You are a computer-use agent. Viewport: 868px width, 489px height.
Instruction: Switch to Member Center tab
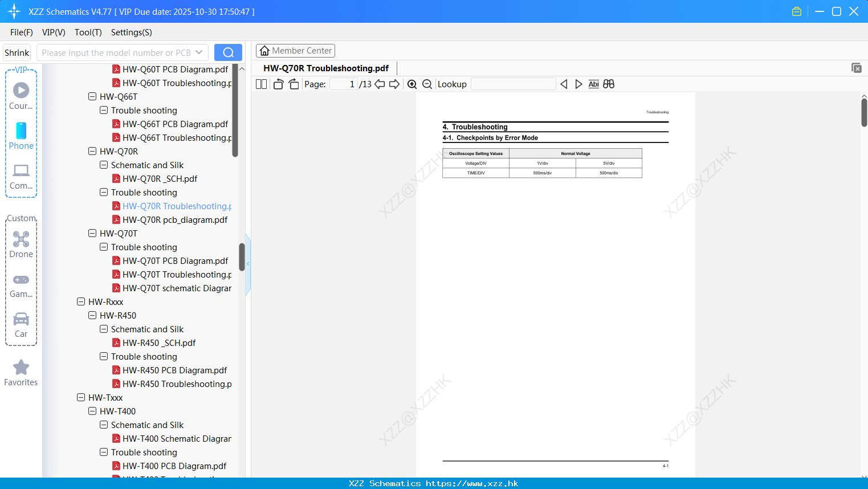point(295,51)
